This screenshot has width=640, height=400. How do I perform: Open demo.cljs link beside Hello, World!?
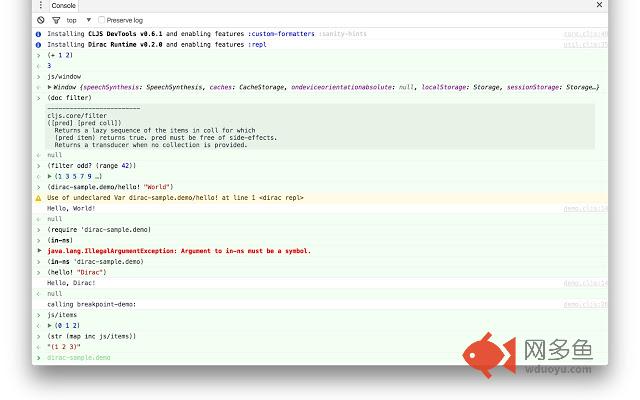pyautogui.click(x=585, y=209)
